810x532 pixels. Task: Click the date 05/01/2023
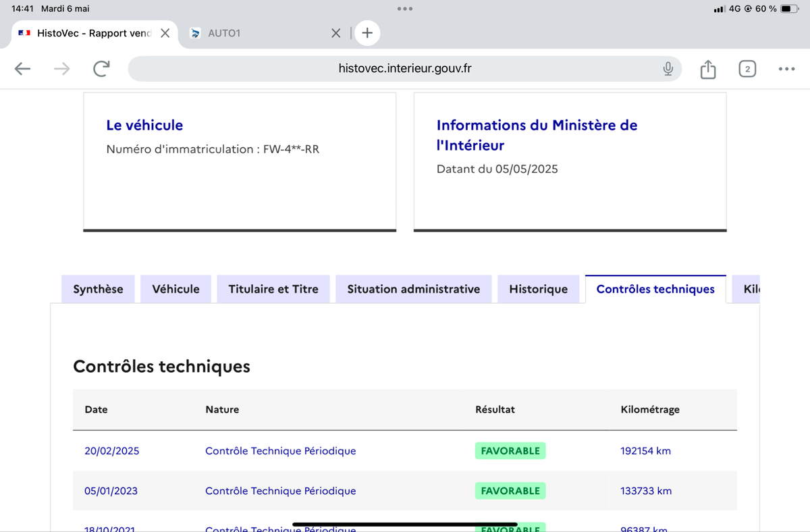[111, 491]
